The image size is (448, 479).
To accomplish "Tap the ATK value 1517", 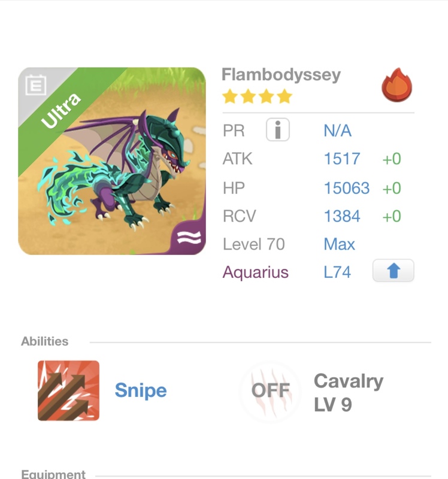I will pyautogui.click(x=342, y=159).
